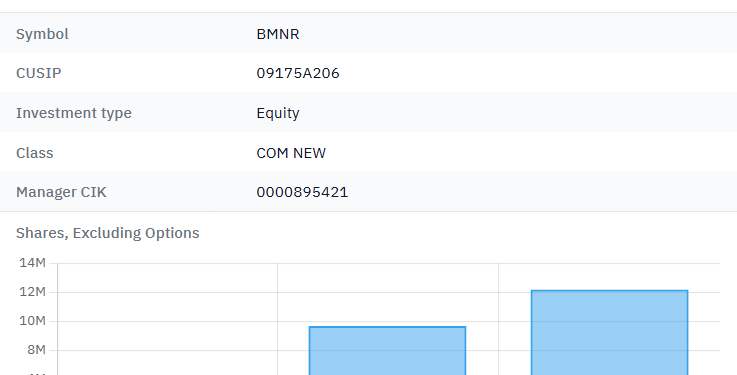Select CUSIP value 09175A206
Screen dimensions: 737x375
[298, 73]
